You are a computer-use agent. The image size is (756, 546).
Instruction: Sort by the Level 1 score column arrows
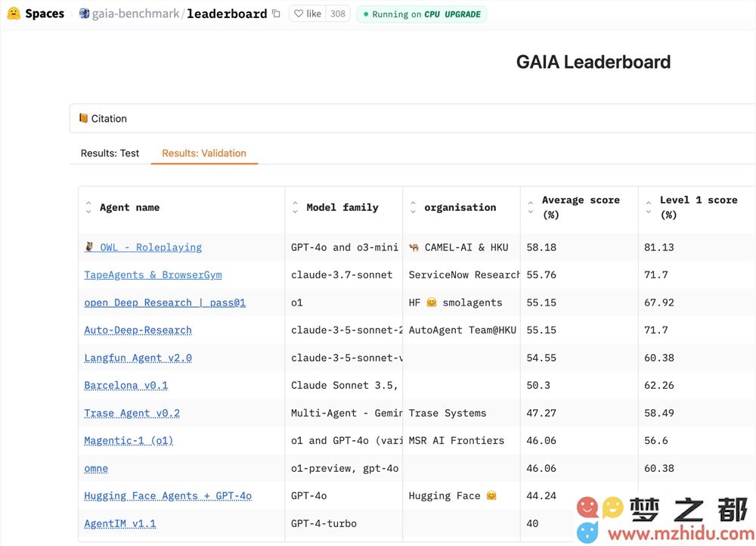pos(649,207)
